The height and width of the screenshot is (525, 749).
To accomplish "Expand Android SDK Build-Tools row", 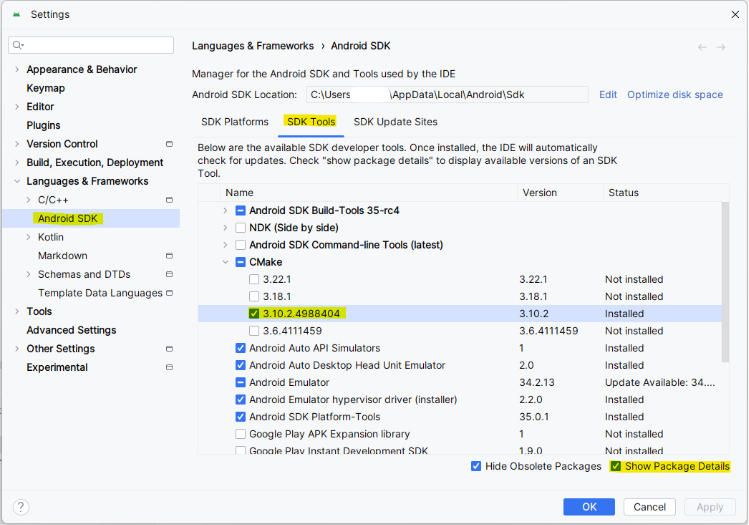I will click(225, 211).
